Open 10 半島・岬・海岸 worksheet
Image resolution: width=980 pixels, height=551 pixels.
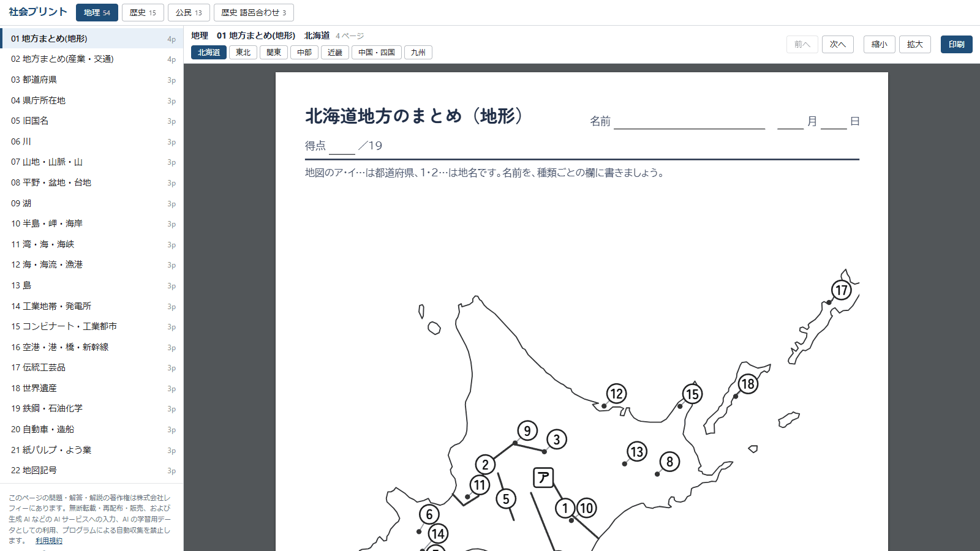(92, 223)
